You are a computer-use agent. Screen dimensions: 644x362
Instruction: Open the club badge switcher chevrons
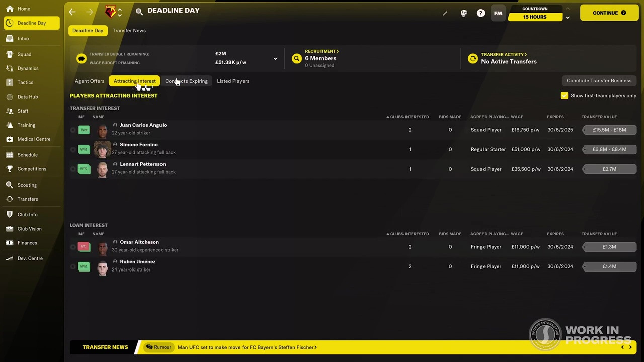[120, 12]
